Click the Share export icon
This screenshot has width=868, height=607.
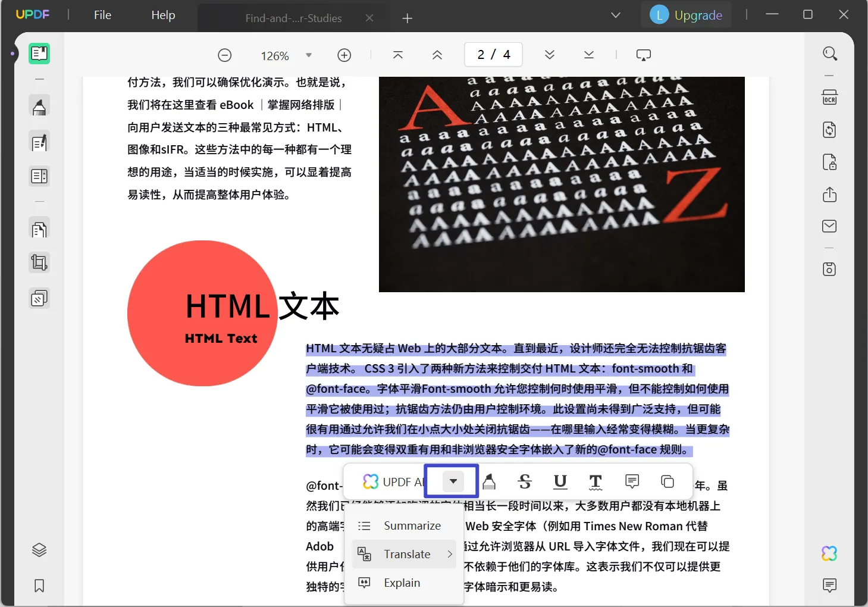pos(829,195)
